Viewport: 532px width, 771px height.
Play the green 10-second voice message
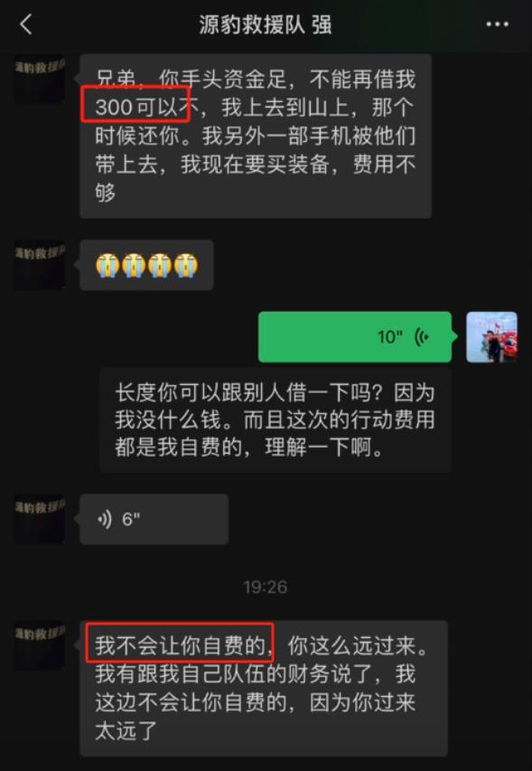(355, 337)
